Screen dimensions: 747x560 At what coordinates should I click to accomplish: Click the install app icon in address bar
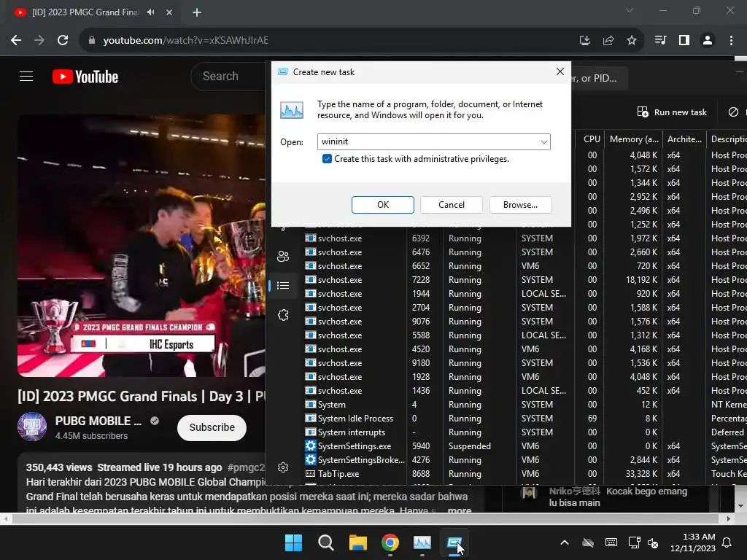click(x=585, y=41)
